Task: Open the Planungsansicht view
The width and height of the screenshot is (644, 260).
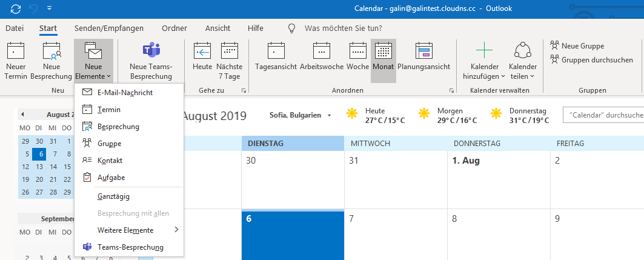Action: [x=424, y=56]
